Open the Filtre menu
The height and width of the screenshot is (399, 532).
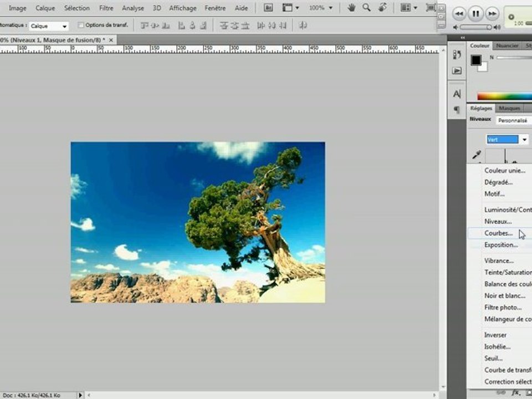(x=106, y=8)
